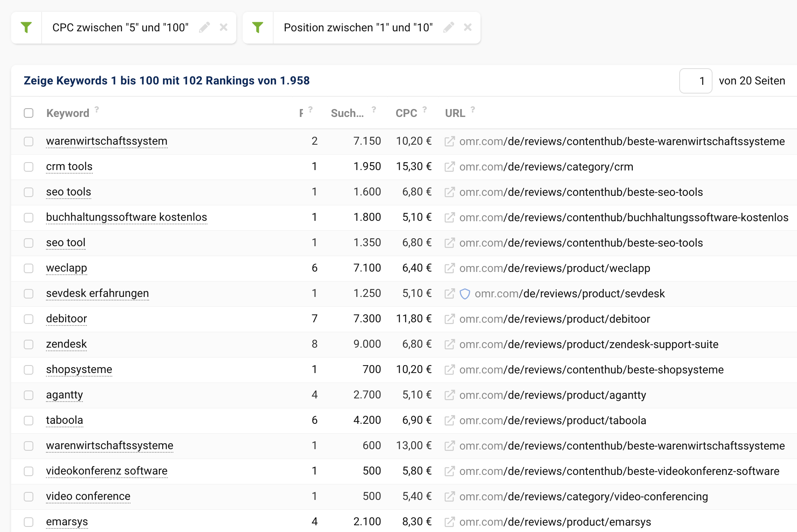Click the green funnel icon for CPC filter
The width and height of the screenshot is (797, 532).
tap(26, 27)
